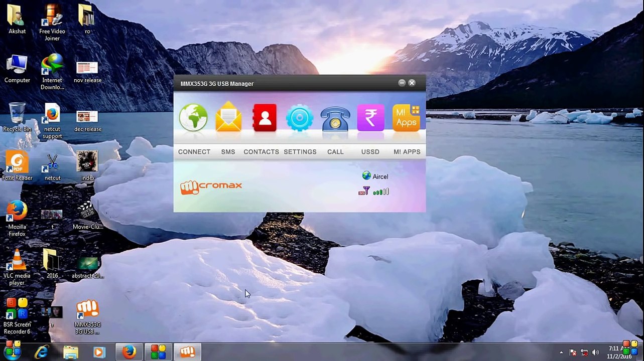Select the 2016 folder on desktop
644x361 pixels.
52,264
